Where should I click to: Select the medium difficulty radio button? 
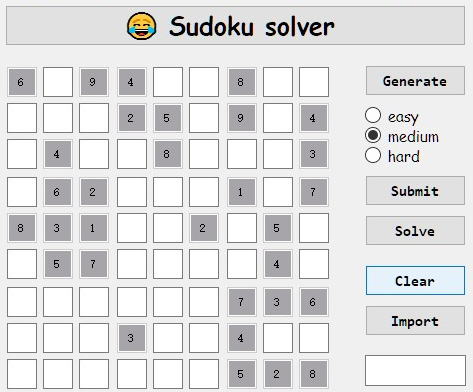click(x=373, y=135)
